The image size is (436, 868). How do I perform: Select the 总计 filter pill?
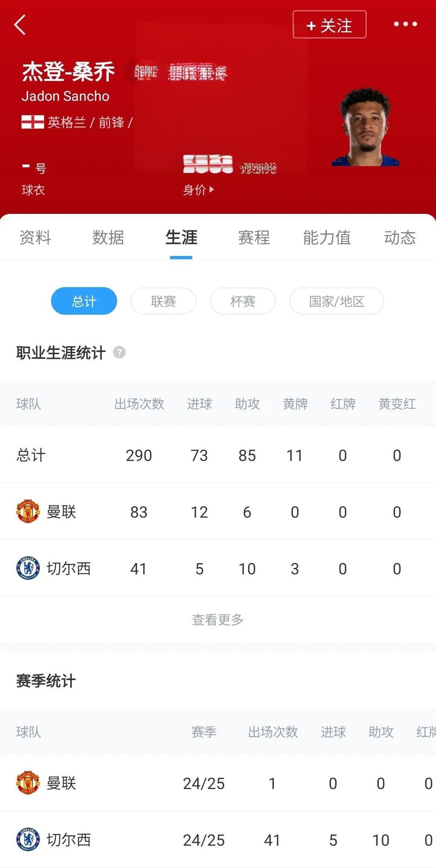[84, 301]
